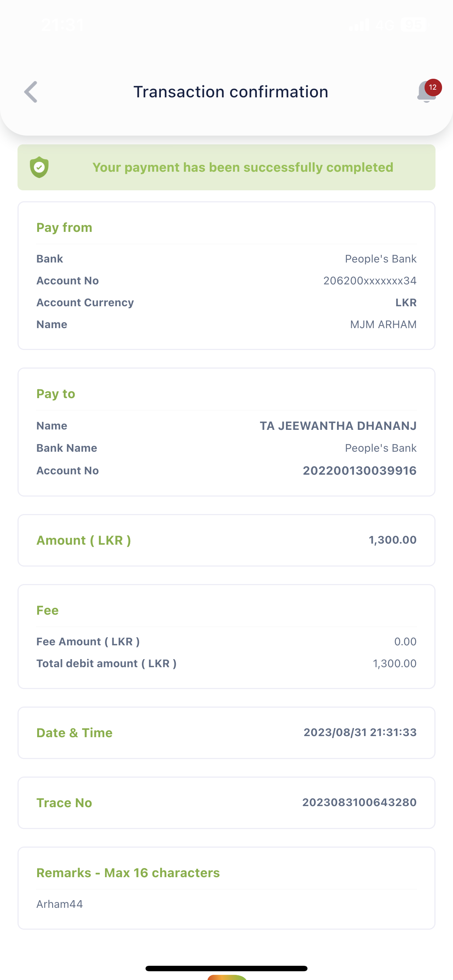The image size is (453, 980).
Task: Tap the Transaction confirmation title
Action: [x=231, y=92]
